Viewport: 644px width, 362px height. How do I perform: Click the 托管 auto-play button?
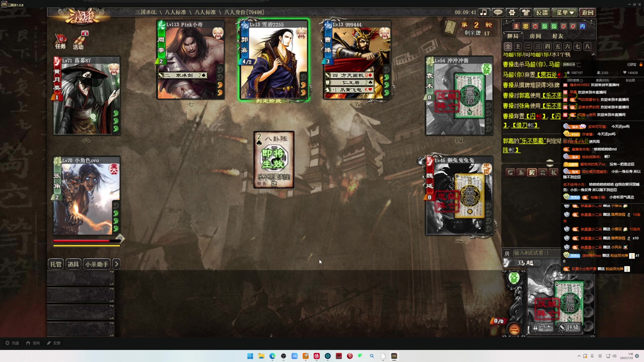click(56, 264)
